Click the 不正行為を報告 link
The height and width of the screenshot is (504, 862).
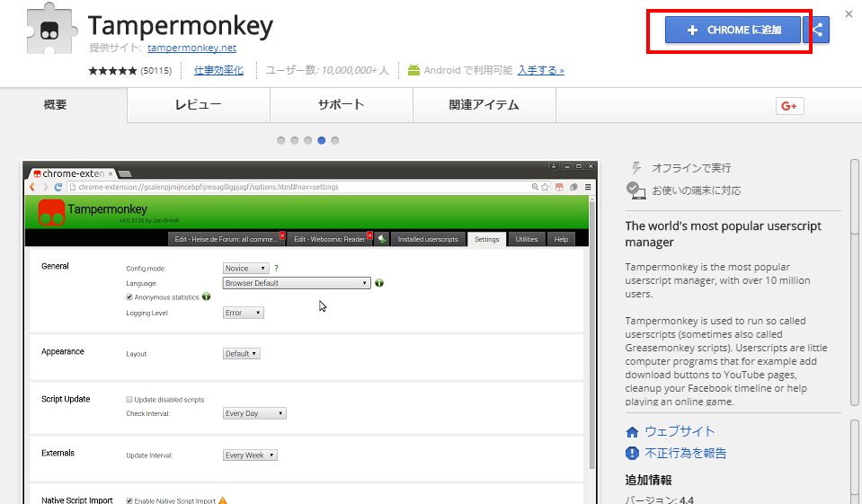[686, 453]
